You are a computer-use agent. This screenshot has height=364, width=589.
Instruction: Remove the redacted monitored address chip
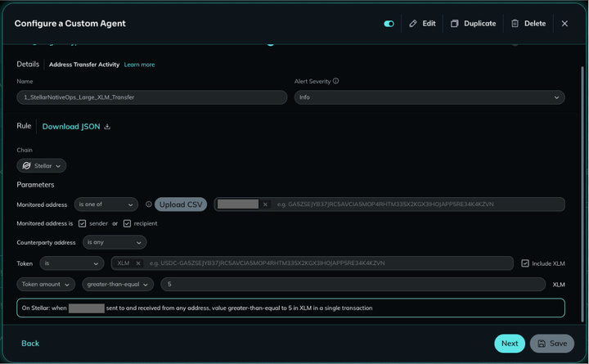click(x=265, y=204)
